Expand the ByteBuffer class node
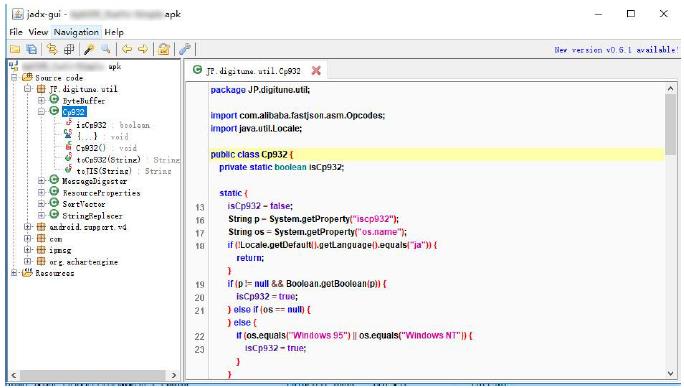684x388 pixels. pyautogui.click(x=41, y=100)
